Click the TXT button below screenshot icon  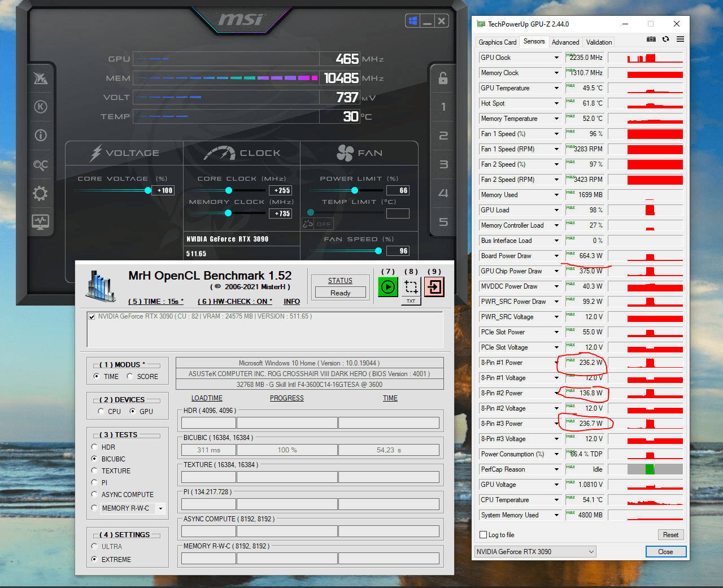tap(411, 301)
